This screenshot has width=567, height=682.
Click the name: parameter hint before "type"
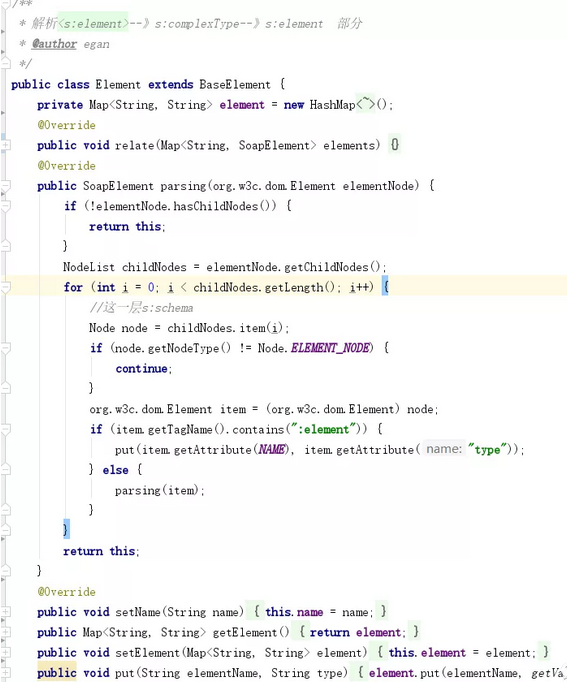tap(444, 449)
